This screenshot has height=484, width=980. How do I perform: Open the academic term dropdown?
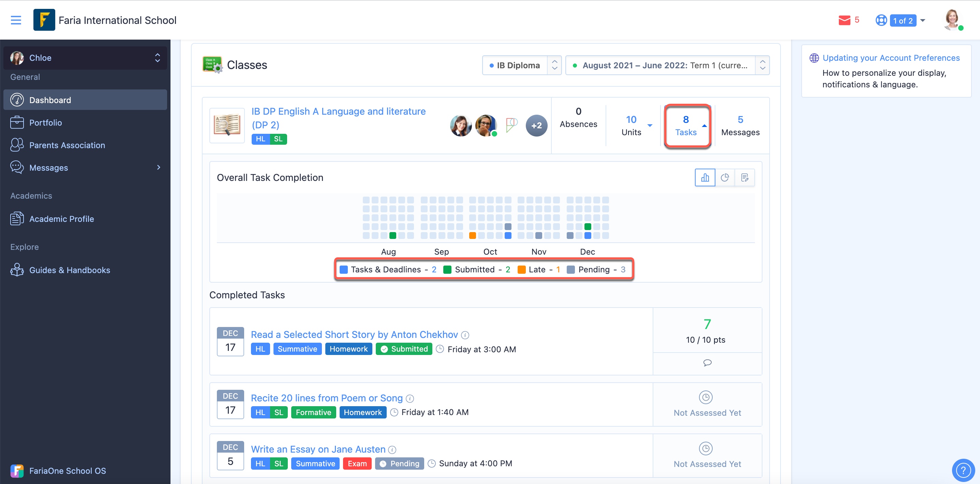[667, 66]
